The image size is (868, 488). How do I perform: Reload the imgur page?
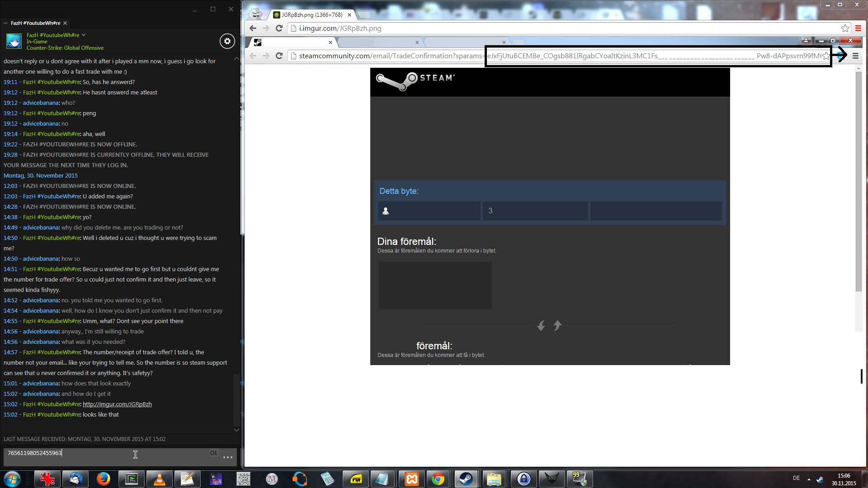pos(279,28)
